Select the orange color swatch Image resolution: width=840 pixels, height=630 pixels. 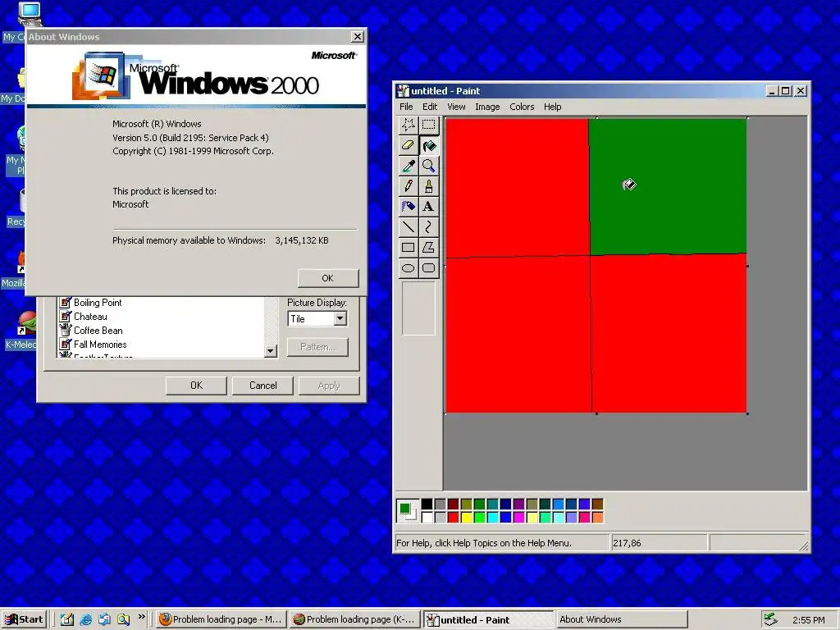pyautogui.click(x=598, y=517)
